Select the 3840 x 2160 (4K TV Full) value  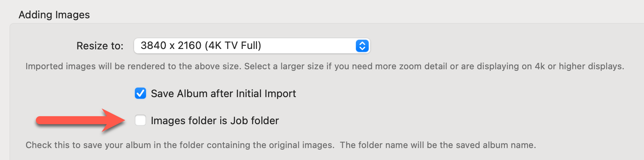[201, 46]
